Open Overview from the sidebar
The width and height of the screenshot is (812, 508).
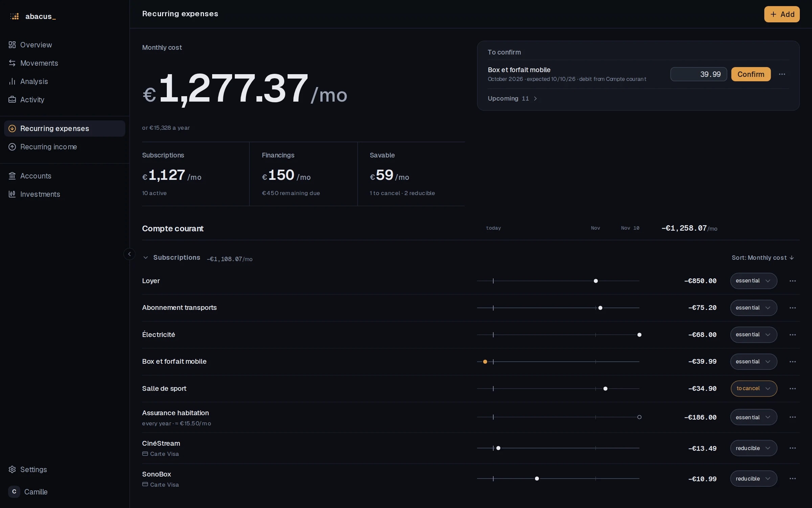click(x=65, y=45)
